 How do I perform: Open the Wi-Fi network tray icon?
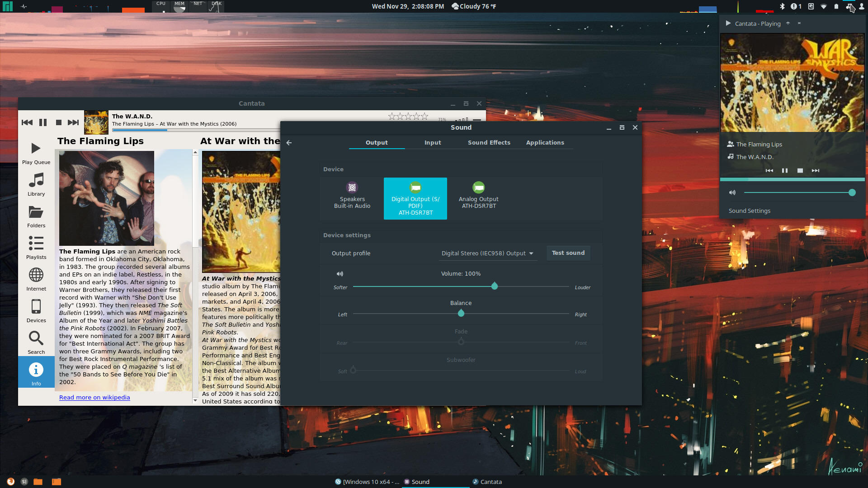pos(824,6)
